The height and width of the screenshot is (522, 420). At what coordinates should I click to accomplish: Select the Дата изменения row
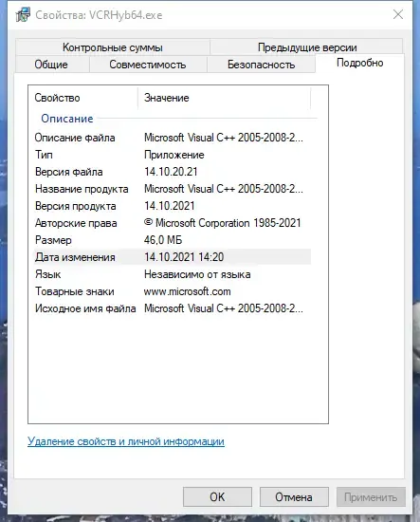point(173,257)
